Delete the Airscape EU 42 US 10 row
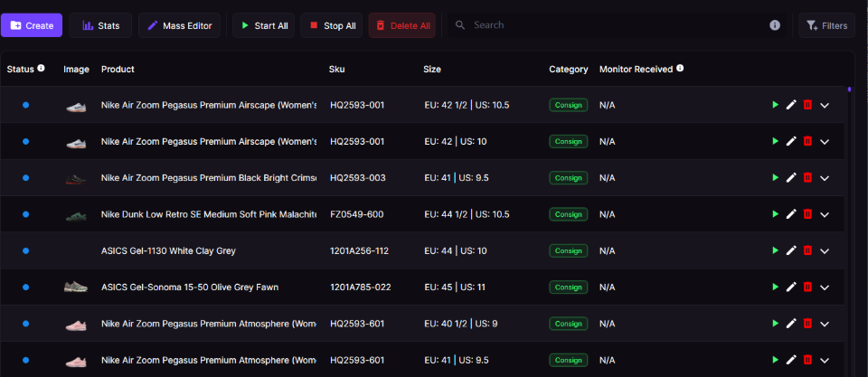This screenshot has height=377, width=868. click(807, 141)
